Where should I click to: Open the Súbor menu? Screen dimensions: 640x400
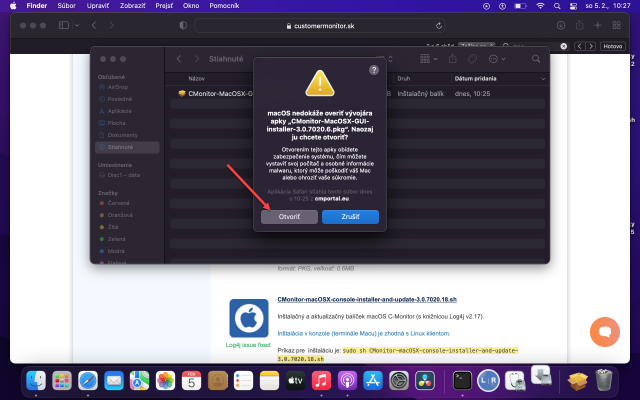[x=67, y=6]
